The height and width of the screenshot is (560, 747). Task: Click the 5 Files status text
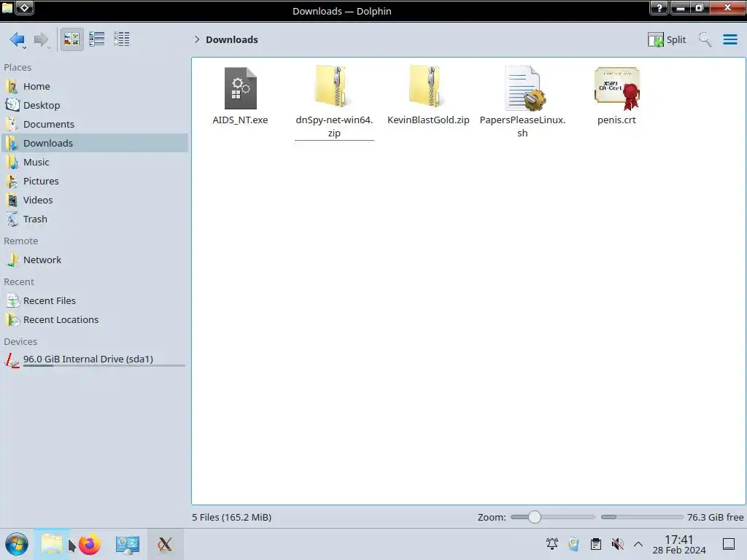[x=231, y=518]
